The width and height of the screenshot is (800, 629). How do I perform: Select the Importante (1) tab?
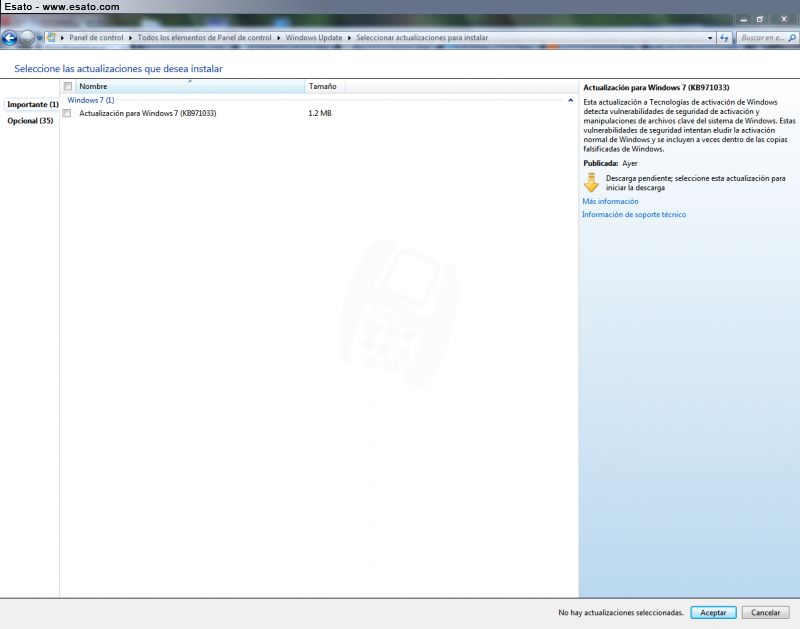tap(33, 105)
